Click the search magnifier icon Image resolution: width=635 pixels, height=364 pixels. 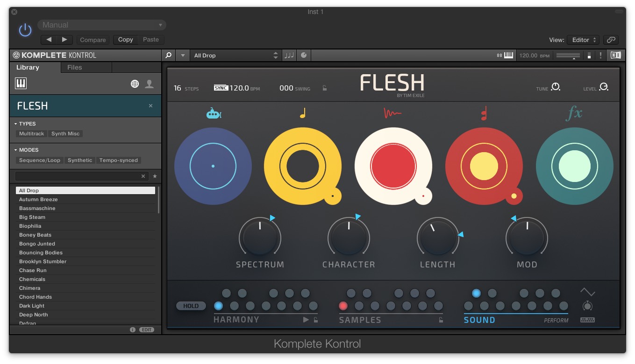pos(168,55)
